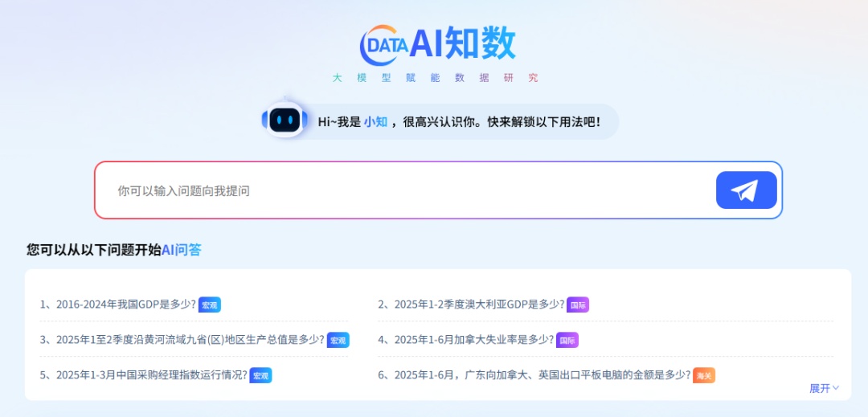Viewport: 868px width, 417px height.
Task: Expand the question list with 展开
Action: click(x=824, y=388)
